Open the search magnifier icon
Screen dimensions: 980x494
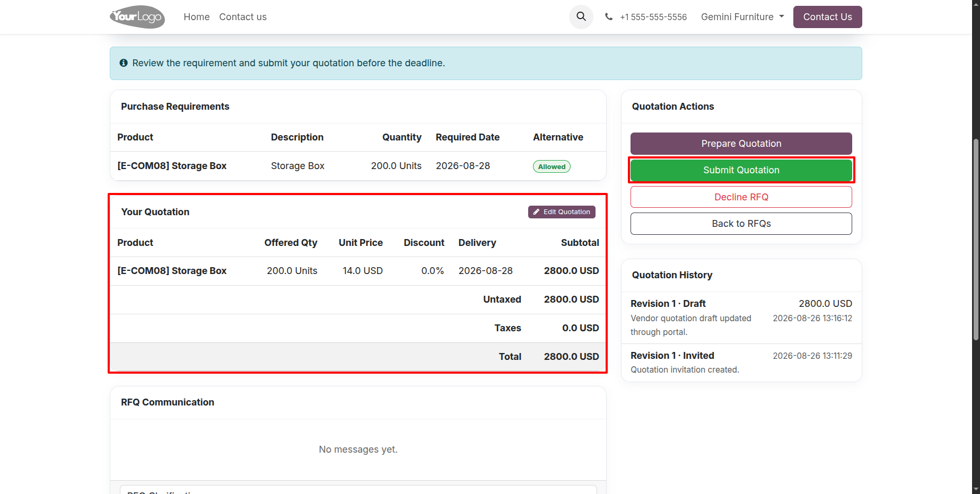coord(581,17)
